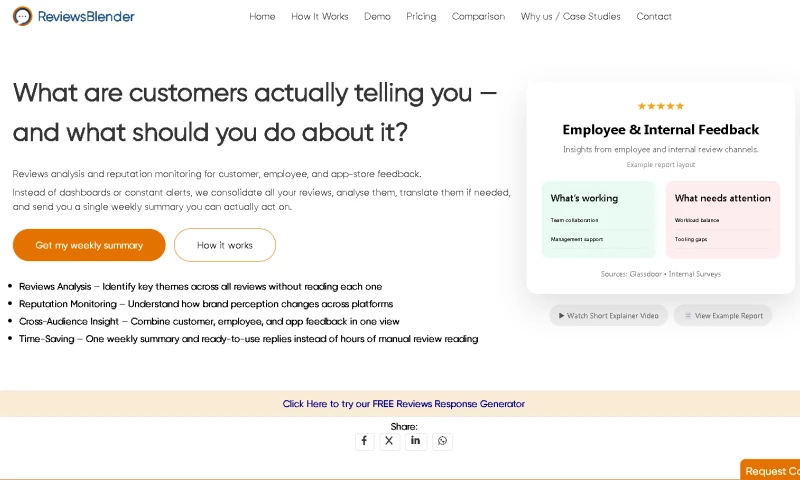The image size is (800, 480).
Task: Click the outlined How it works button
Action: click(225, 245)
